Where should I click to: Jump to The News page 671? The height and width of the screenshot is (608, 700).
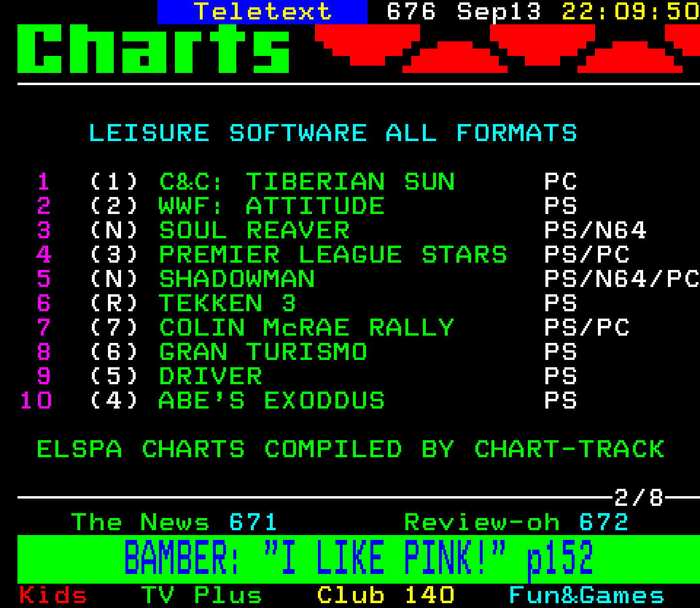coord(174,522)
